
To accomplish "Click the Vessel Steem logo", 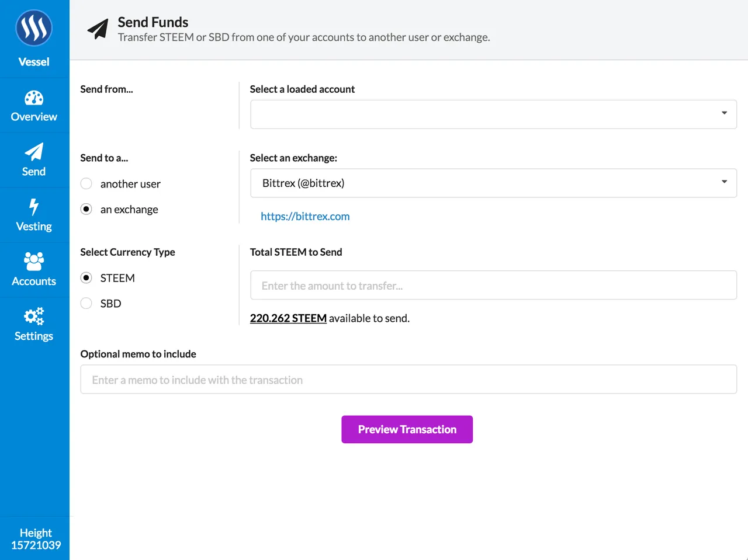I will (34, 28).
